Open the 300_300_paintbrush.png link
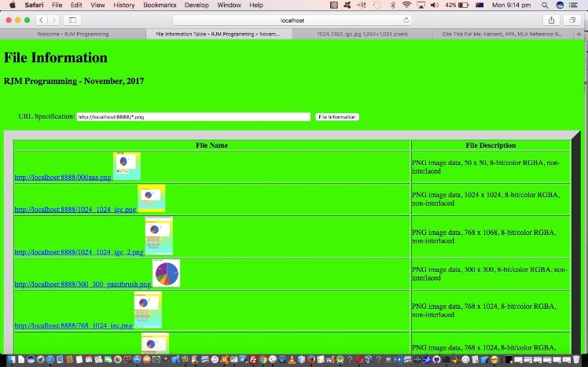Viewport: 588px width, 367px height. 83,284
